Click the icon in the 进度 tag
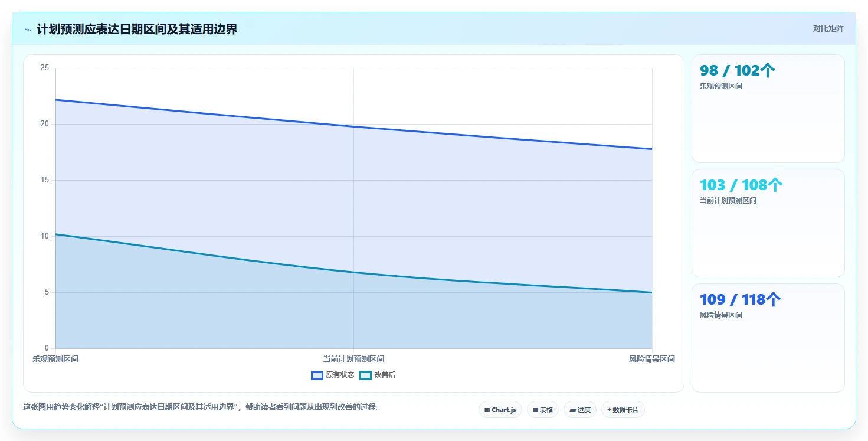 (x=572, y=410)
